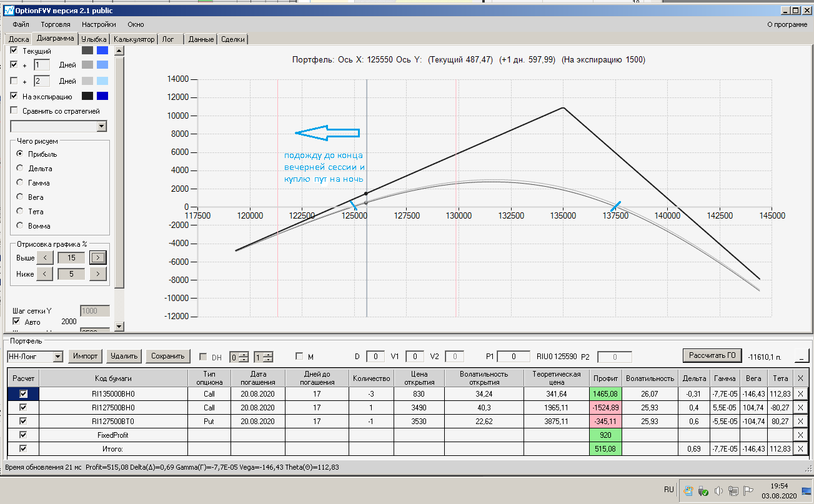Click the Action Center flag tray icon
The height and width of the screenshot is (504, 814).
coord(747,491)
